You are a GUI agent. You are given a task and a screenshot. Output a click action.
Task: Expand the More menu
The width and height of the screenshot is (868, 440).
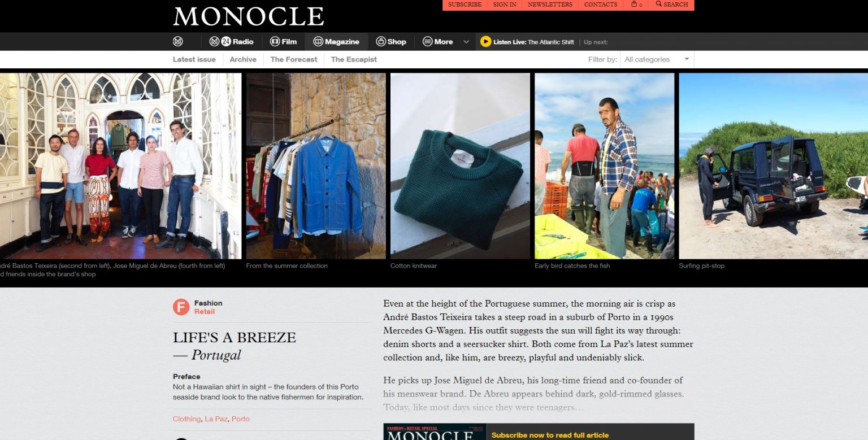[x=438, y=41]
